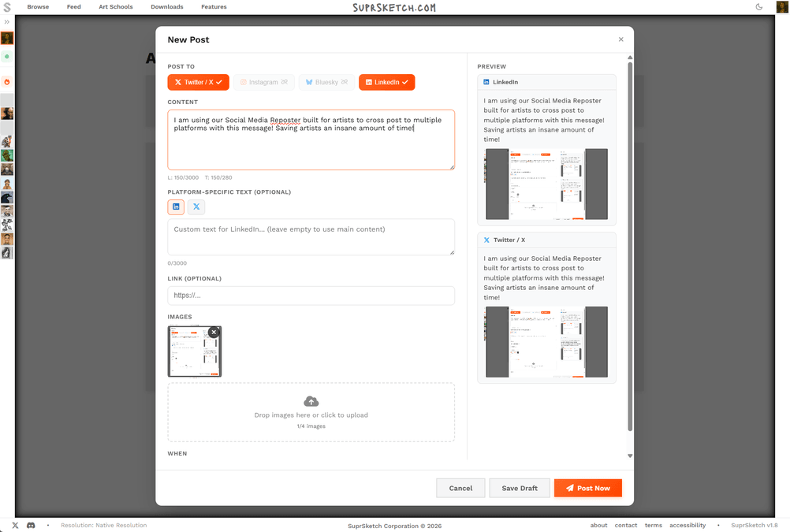This screenshot has width=790, height=532.
Task: Click the LinkedIn icon in preview header
Action: (x=486, y=82)
